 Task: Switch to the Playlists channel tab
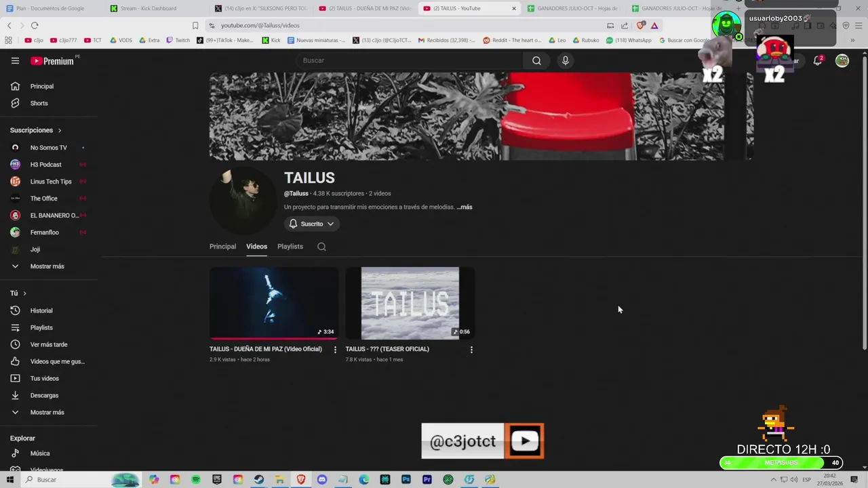click(290, 247)
